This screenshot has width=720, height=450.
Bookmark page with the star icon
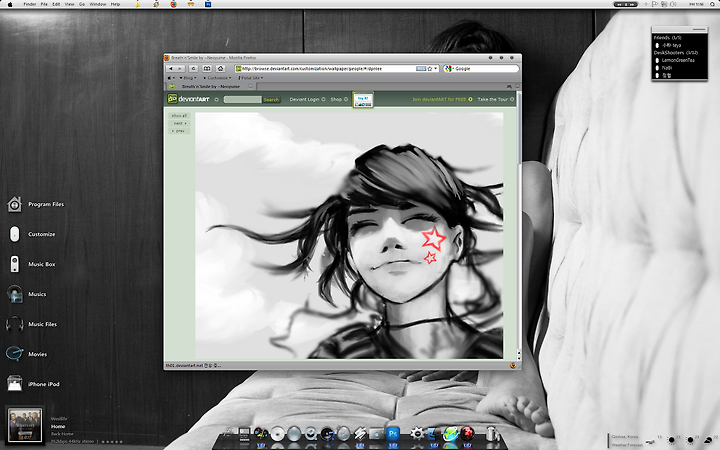(430, 68)
